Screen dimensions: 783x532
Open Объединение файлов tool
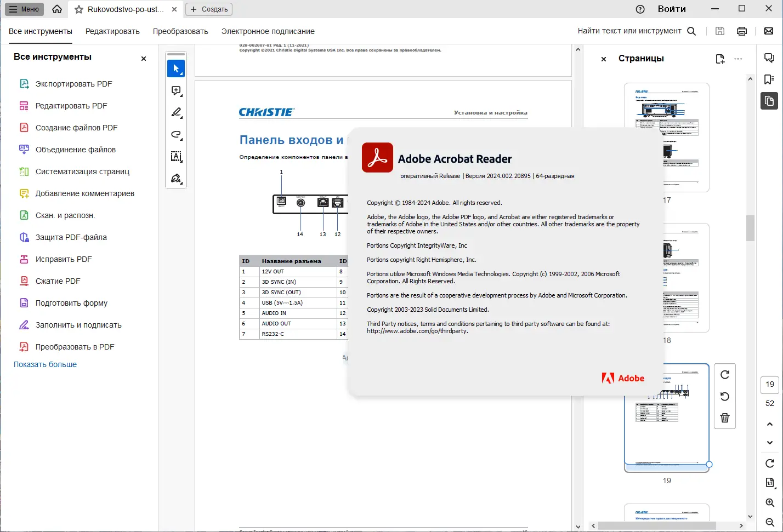click(x=76, y=150)
